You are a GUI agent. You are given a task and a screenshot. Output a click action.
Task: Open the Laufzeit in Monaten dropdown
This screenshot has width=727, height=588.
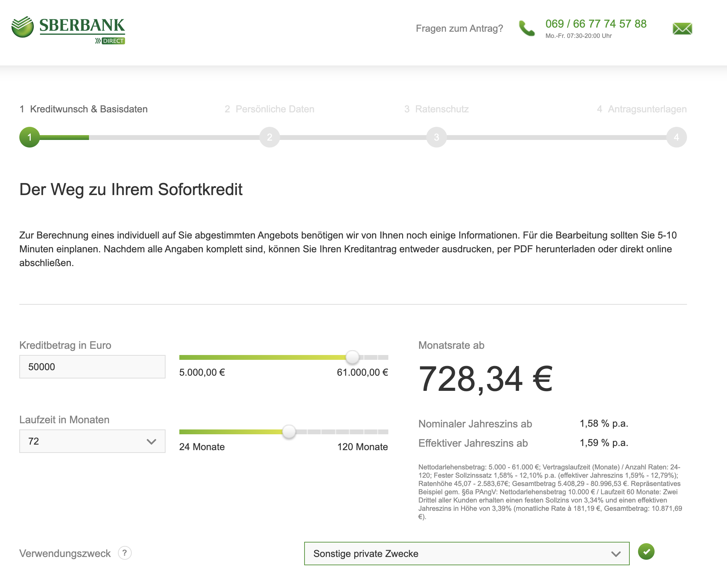92,441
